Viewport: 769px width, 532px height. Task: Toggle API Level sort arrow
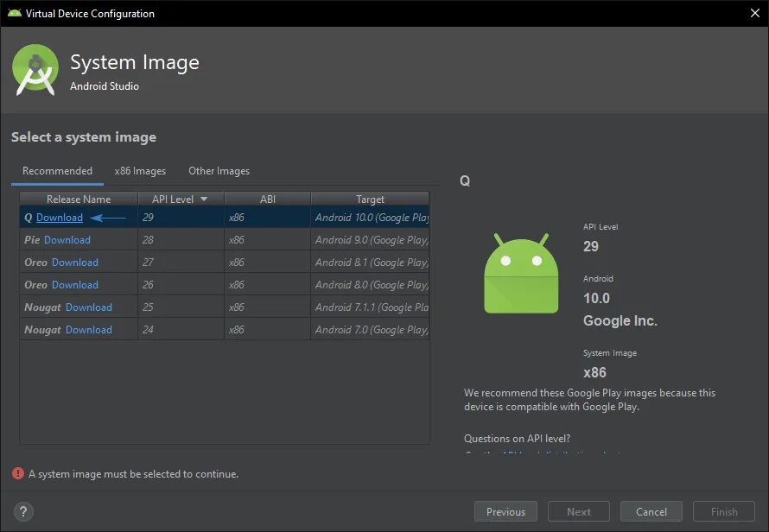204,199
